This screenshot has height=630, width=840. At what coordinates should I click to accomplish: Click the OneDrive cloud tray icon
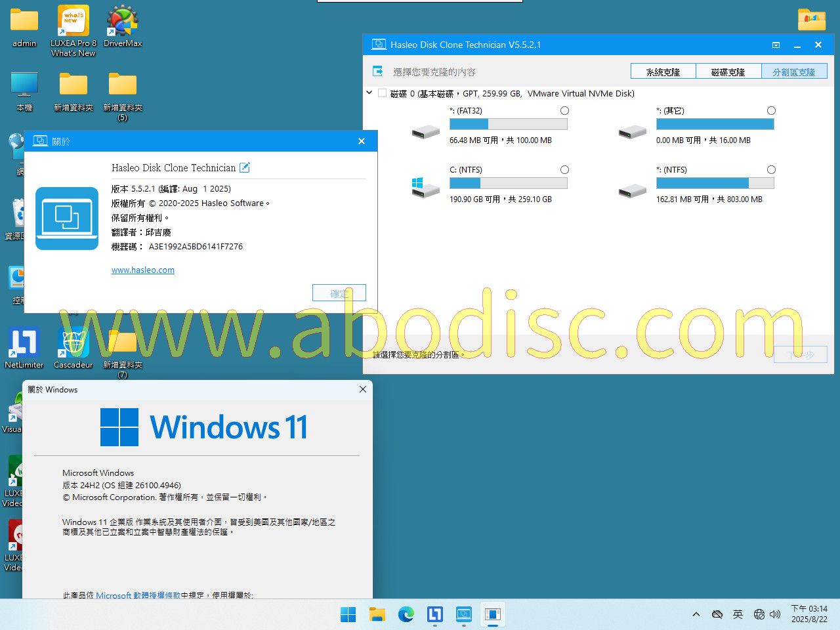tap(717, 614)
